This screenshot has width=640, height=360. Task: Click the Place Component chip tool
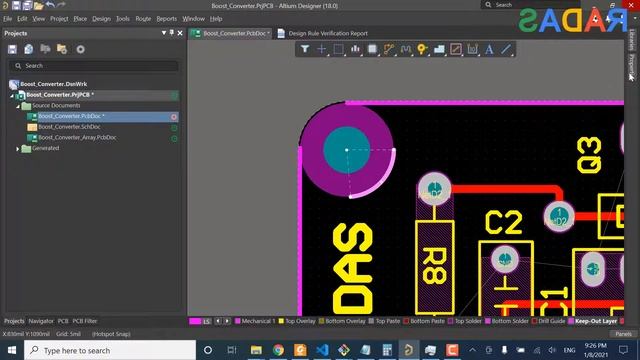click(x=372, y=49)
